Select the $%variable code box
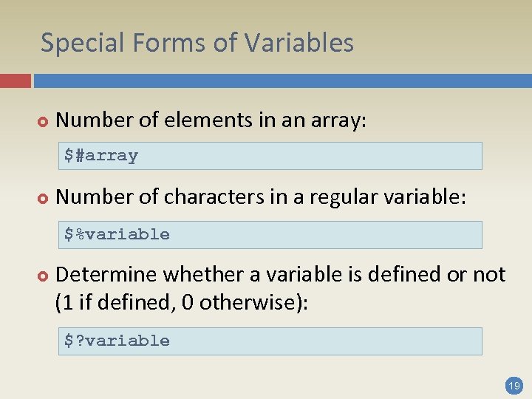Screen dimensions: 532x399 (270, 235)
